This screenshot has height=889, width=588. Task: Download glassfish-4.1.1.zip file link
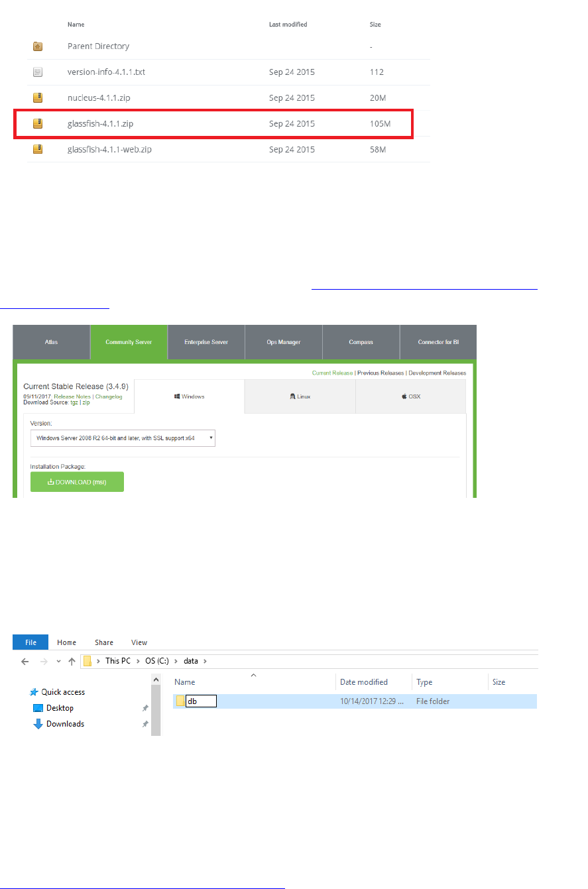tap(101, 123)
